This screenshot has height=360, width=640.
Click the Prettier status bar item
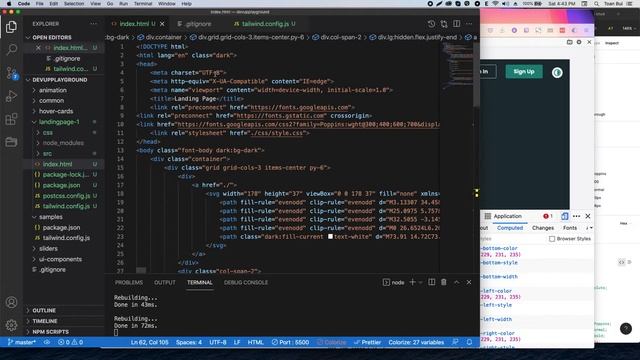tap(367, 342)
